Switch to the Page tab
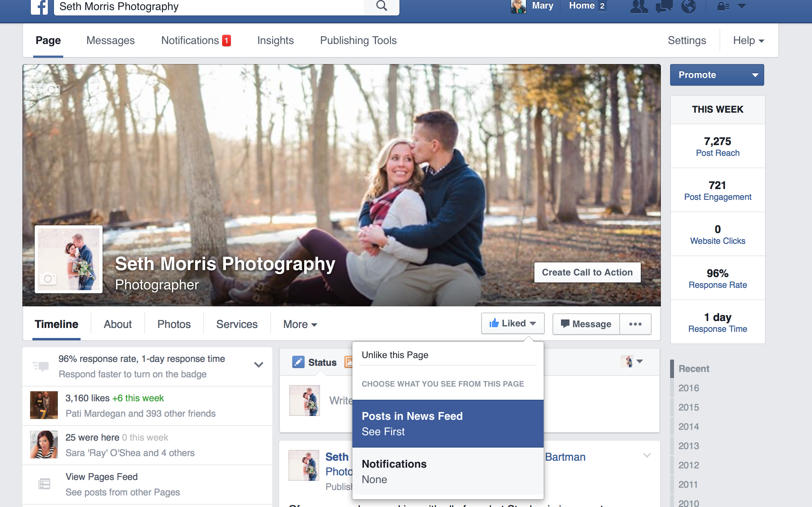The height and width of the screenshot is (507, 812). tap(48, 41)
